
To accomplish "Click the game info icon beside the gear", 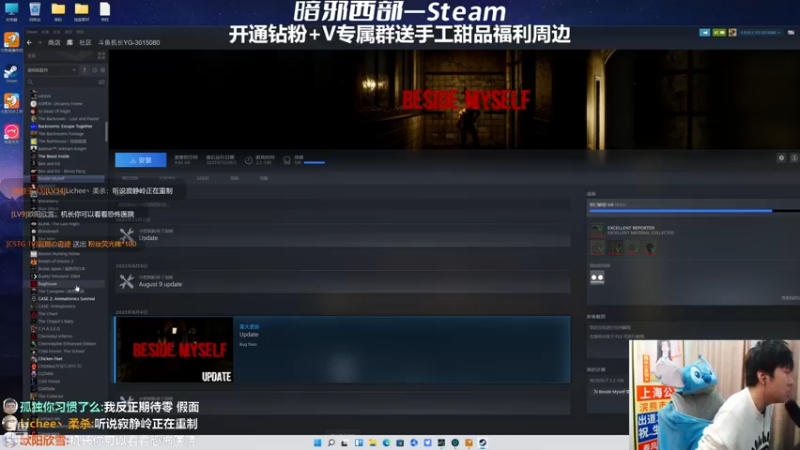I will (794, 158).
